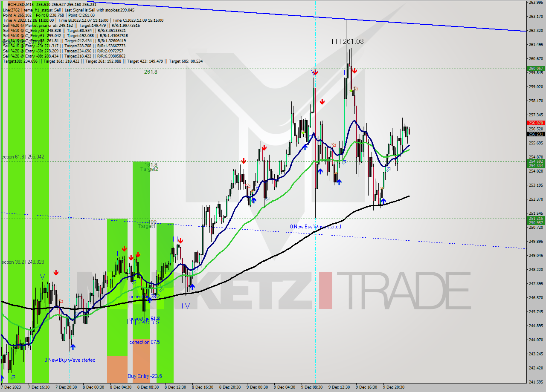The image size is (546, 392).
Task: Click the 261.495 price axis label
Action: [x=536, y=45]
